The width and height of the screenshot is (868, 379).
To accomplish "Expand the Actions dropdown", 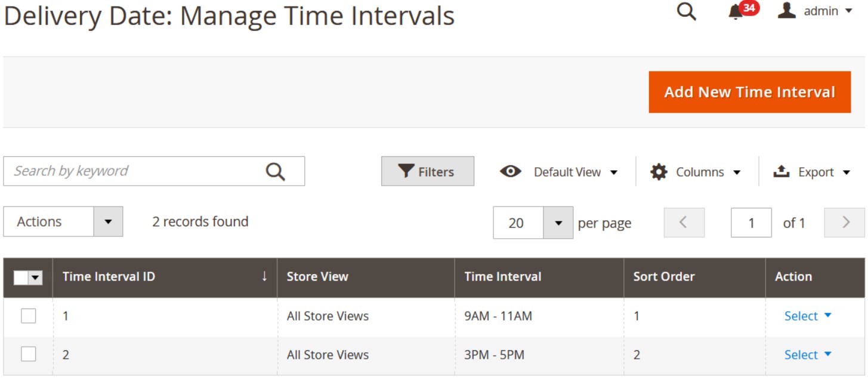I will [108, 221].
